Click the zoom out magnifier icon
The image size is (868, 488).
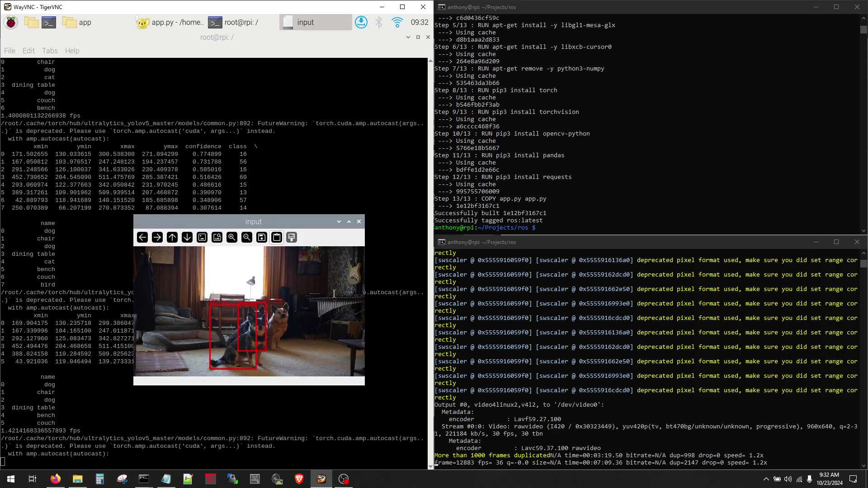[x=246, y=237]
